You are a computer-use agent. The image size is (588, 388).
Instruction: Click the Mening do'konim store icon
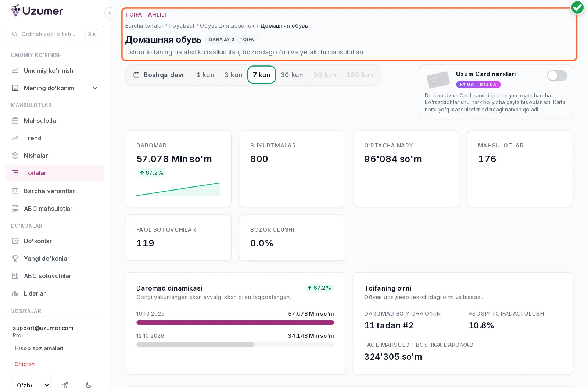point(15,88)
